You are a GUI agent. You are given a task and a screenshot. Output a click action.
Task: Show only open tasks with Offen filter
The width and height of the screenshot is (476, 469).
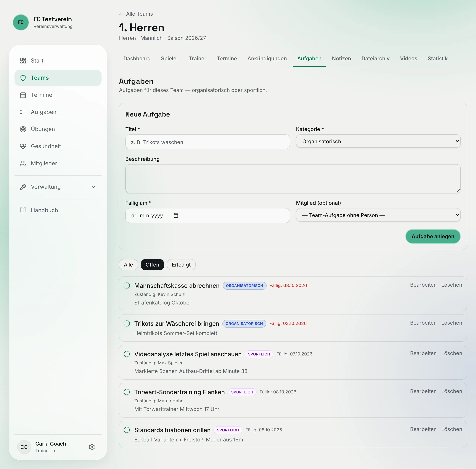click(152, 264)
